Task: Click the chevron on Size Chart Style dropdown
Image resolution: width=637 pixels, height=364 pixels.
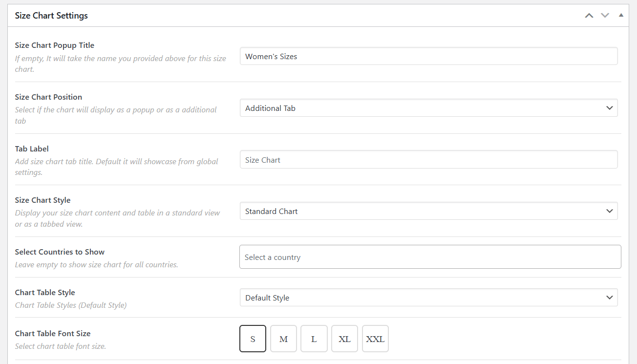Action: coord(609,211)
